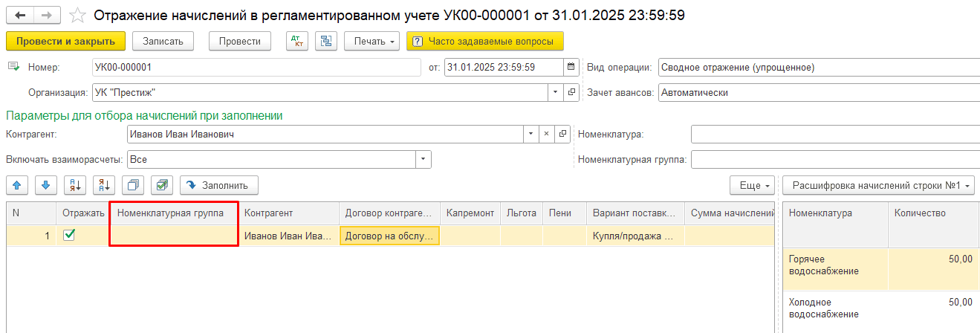Uncheck all rows icon in table toolbar
The image size is (980, 333).
[133, 184]
